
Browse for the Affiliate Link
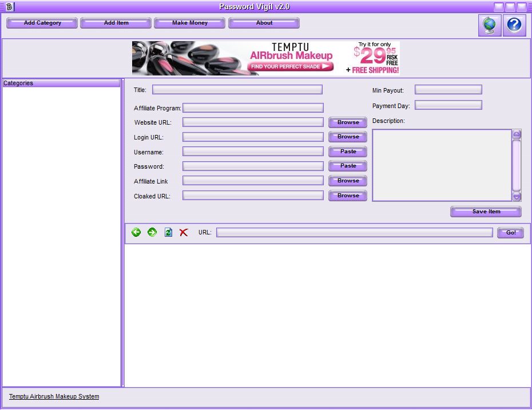pos(348,181)
